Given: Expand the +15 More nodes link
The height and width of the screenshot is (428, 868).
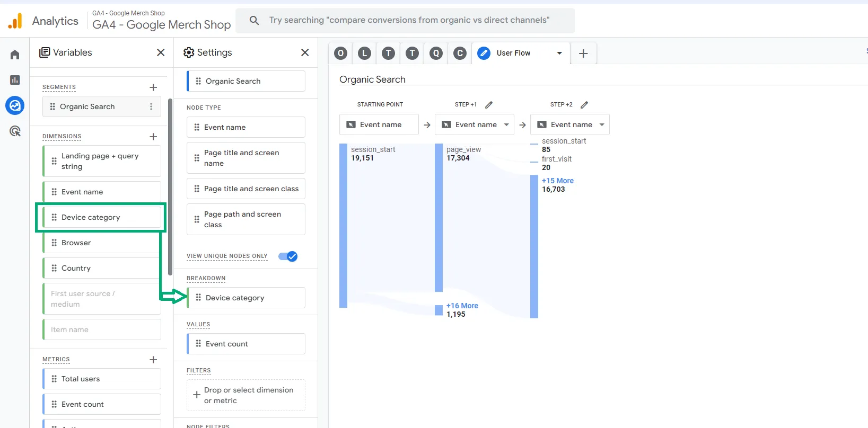Looking at the screenshot, I should 557,181.
